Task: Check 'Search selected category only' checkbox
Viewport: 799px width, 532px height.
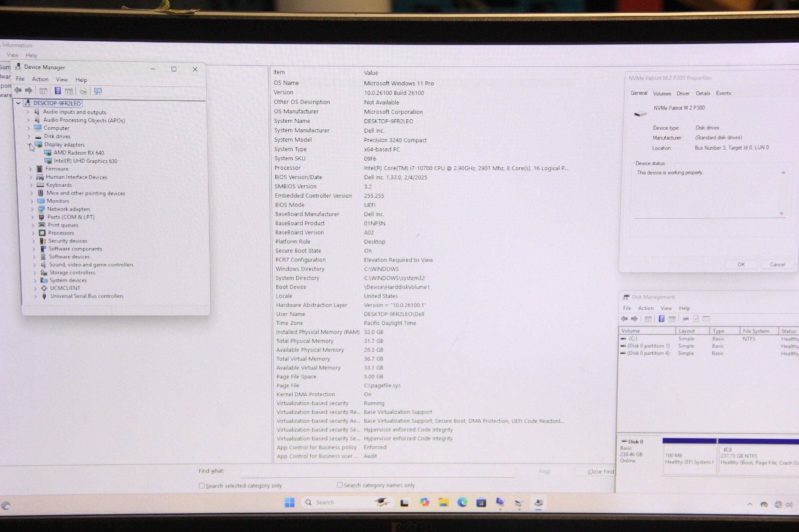Action: tap(202, 486)
